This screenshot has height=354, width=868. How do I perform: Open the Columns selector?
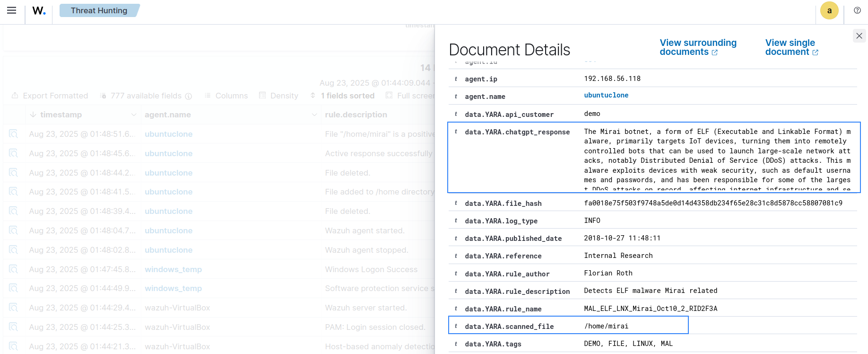click(226, 96)
